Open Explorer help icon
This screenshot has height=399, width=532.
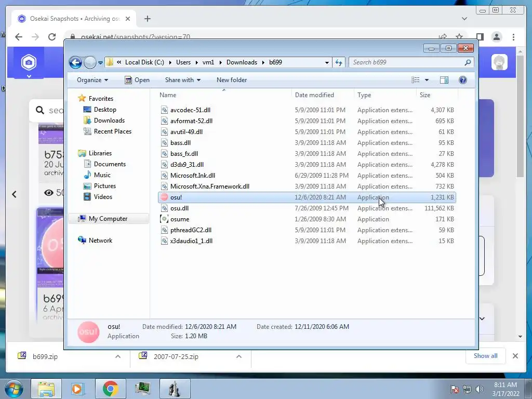463,80
